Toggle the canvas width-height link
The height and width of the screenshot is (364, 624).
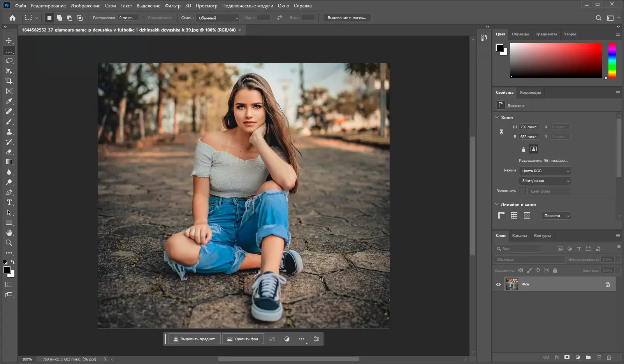[501, 132]
